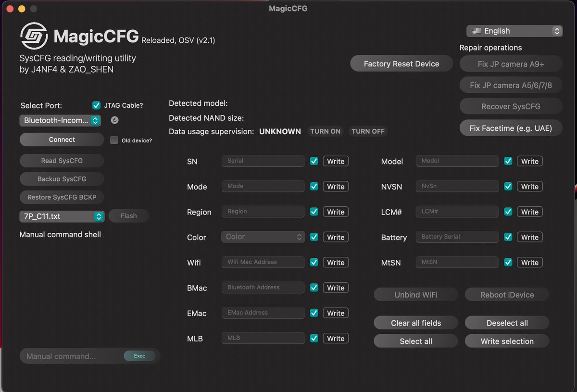
Task: Click Write button for NVSN
Action: pos(530,187)
